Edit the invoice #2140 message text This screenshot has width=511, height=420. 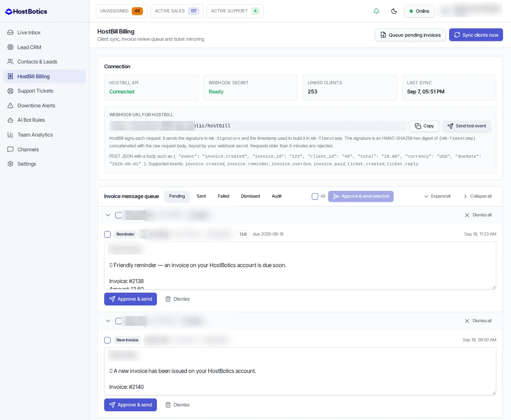tap(300, 371)
